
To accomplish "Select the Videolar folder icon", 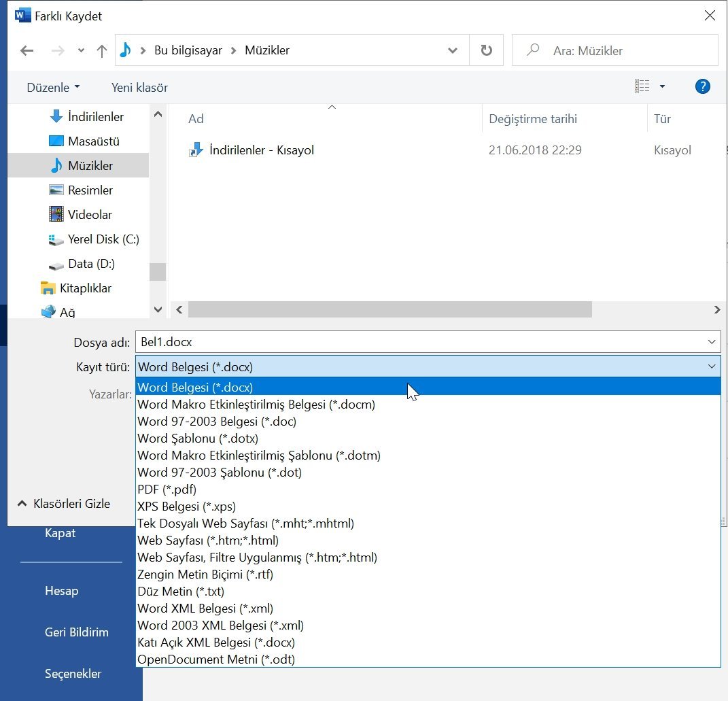I will pos(58,214).
